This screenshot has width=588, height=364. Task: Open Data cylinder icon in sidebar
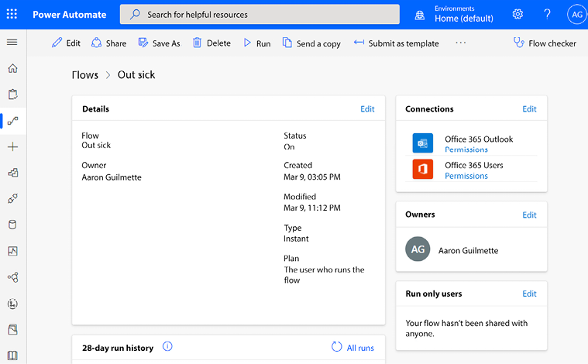pos(12,225)
